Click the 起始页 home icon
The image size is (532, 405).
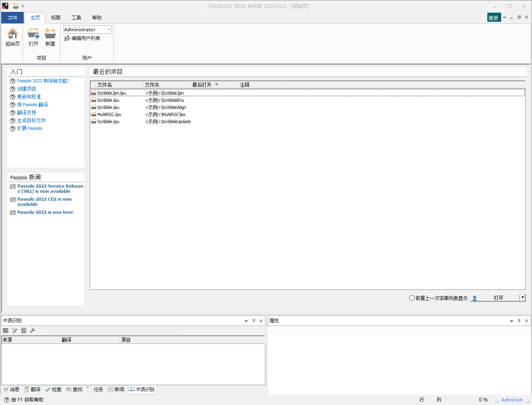[13, 34]
